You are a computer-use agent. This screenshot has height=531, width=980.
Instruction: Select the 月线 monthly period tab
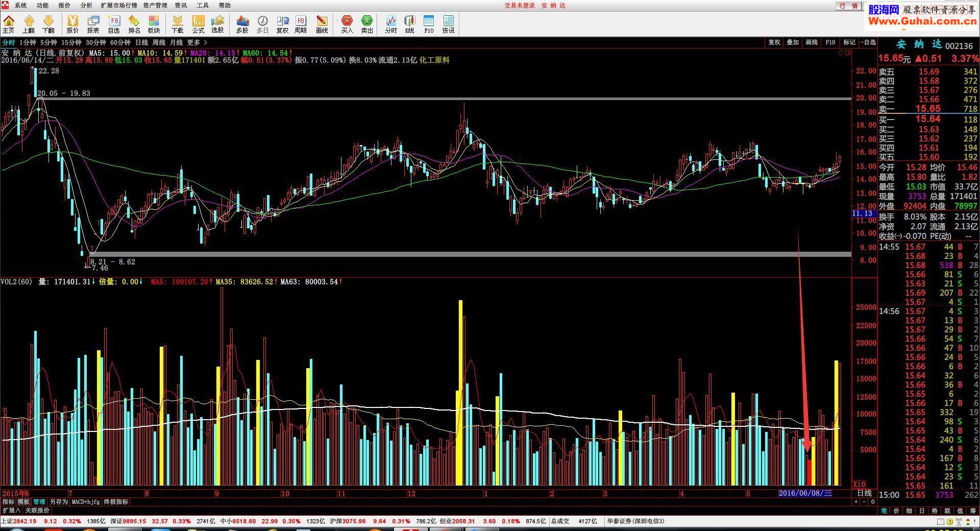coord(176,42)
